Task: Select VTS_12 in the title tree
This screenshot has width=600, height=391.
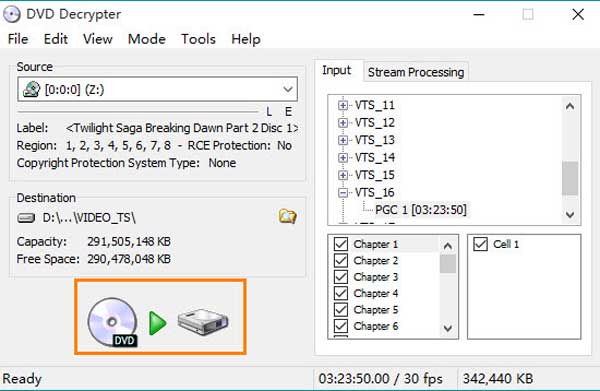Action: [375, 122]
